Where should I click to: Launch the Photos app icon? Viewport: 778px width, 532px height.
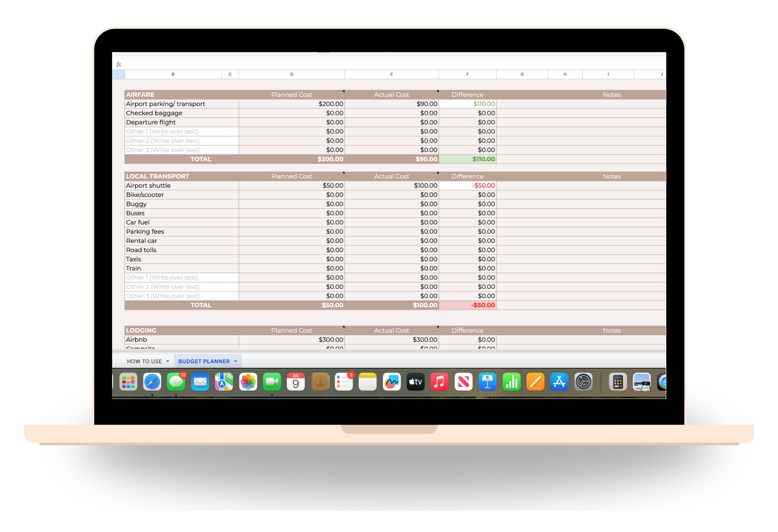click(248, 382)
